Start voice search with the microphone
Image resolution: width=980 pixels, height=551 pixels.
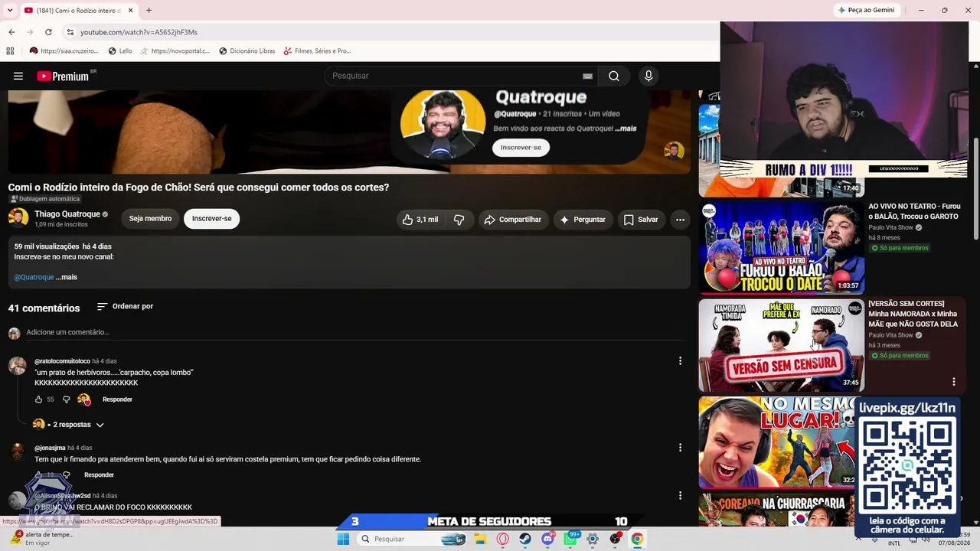click(648, 76)
